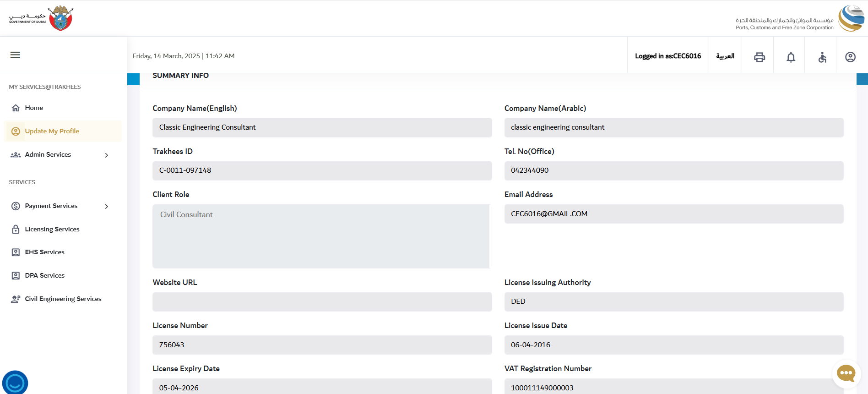Select Update My Profile menu item
The height and width of the screenshot is (394, 868).
[x=52, y=131]
